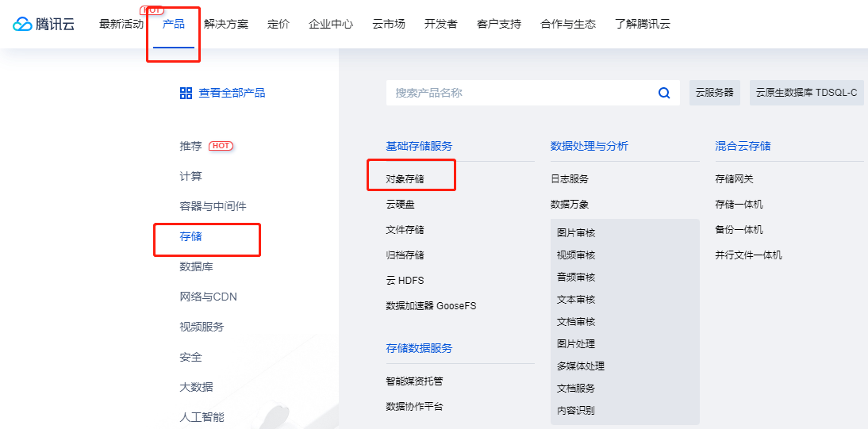The width and height of the screenshot is (868, 429).
Task: Click the 云服务器 quick tag
Action: (715, 93)
